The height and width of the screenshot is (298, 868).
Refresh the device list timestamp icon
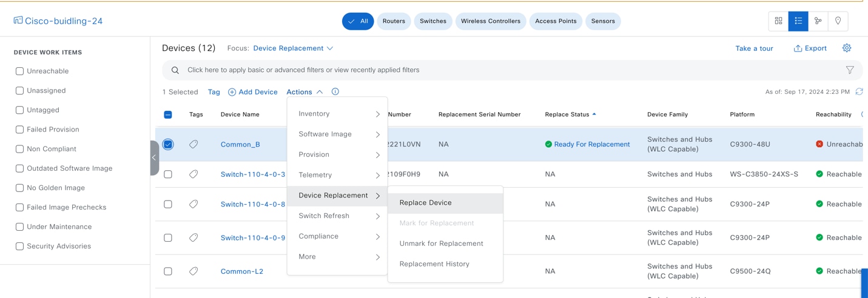click(859, 92)
